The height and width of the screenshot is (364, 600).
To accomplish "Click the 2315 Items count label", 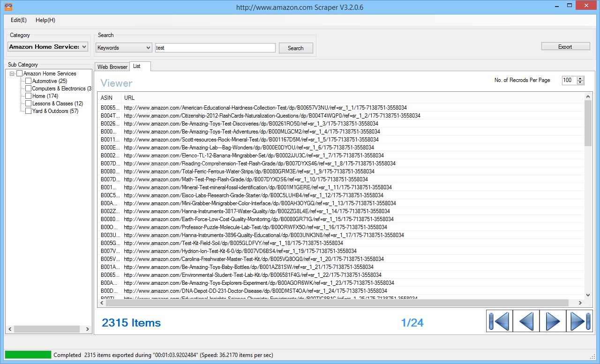I will pos(131,323).
